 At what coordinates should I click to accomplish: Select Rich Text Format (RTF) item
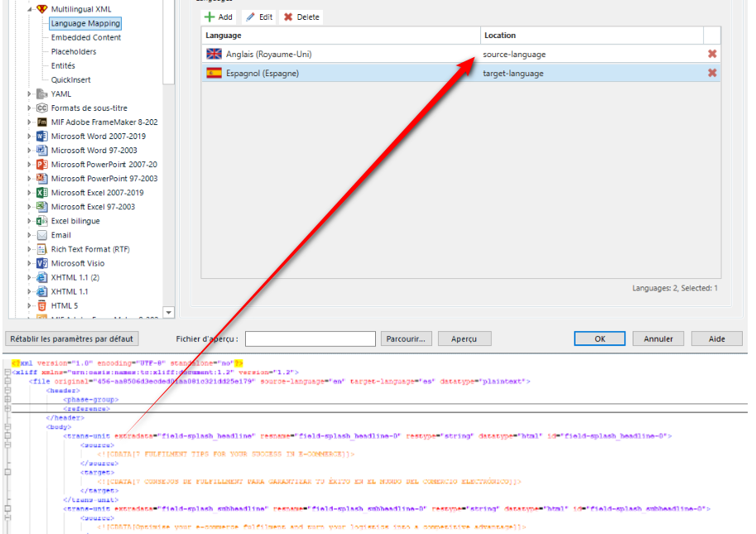[x=90, y=249]
